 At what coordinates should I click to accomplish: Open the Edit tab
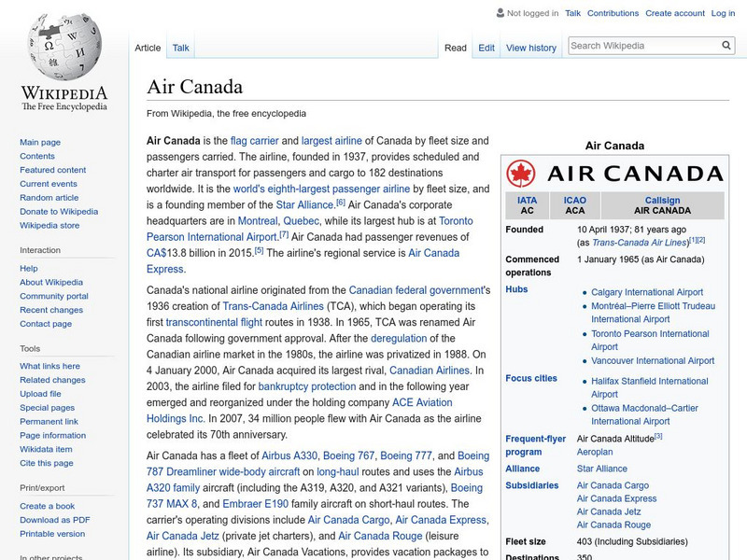click(486, 48)
